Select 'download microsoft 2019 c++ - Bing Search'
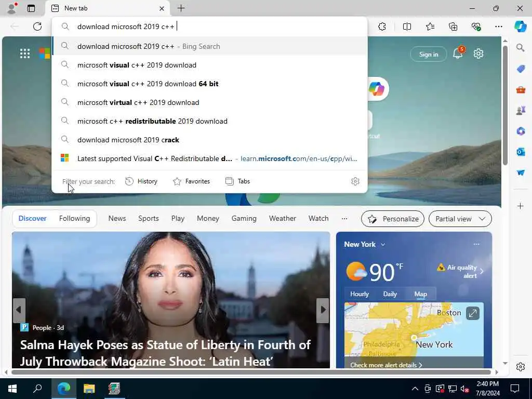This screenshot has width=532, height=399. click(210, 46)
